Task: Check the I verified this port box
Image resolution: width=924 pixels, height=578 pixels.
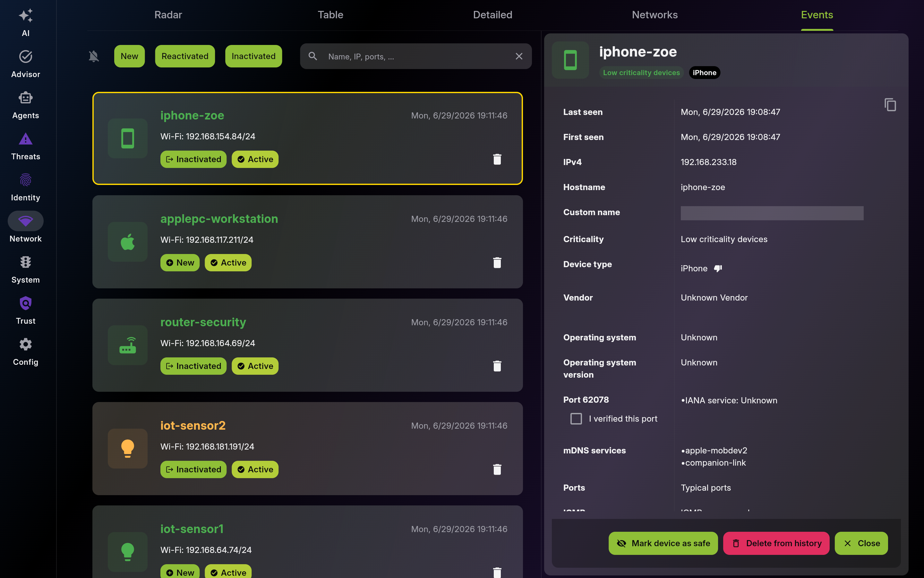Action: (576, 419)
